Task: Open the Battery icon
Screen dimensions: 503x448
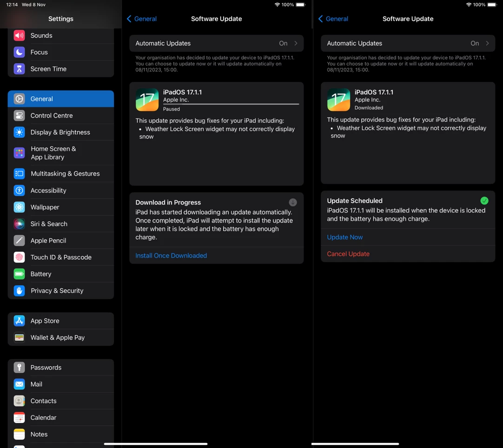Action: click(19, 274)
